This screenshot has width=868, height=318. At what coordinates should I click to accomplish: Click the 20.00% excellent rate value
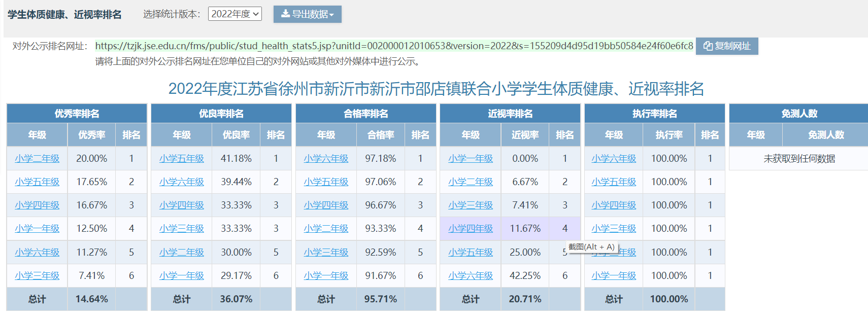point(92,158)
